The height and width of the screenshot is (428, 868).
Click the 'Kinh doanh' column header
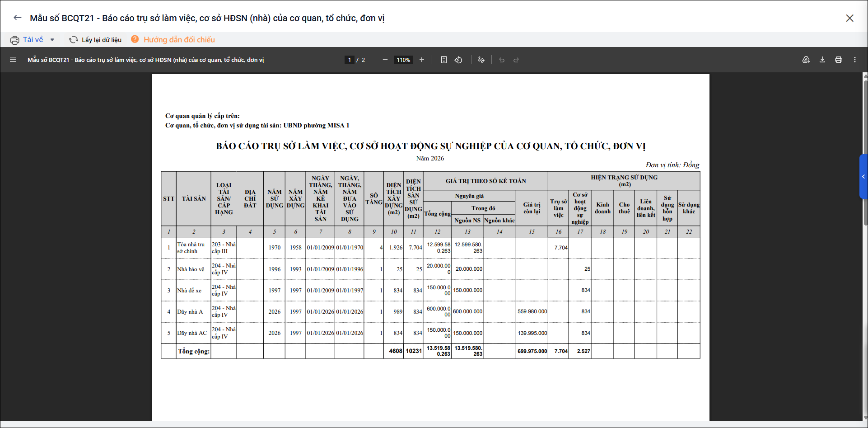(x=602, y=208)
